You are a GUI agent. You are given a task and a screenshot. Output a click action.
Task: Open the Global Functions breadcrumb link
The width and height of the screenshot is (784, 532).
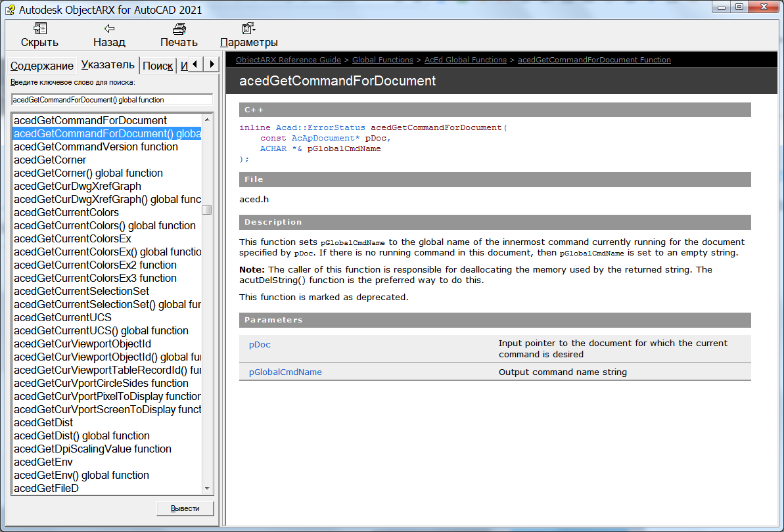382,60
